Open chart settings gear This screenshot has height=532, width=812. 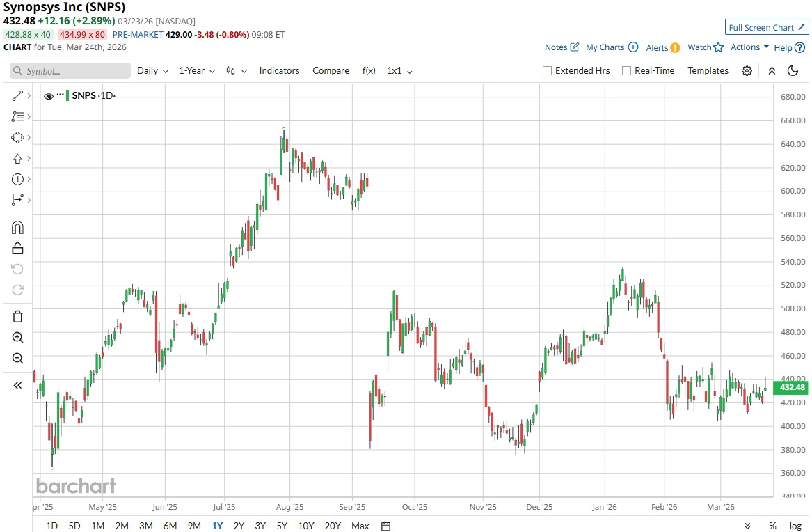click(x=747, y=71)
